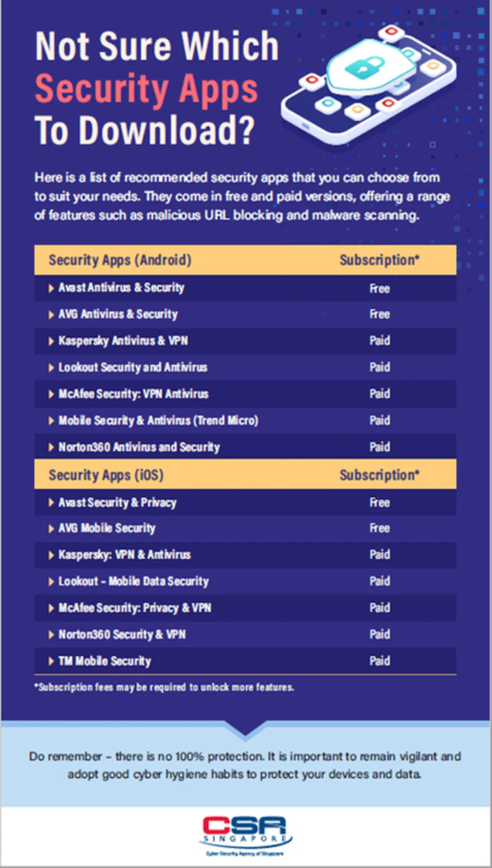The width and height of the screenshot is (492, 868).
Task: Select McAfee Security: Privacy & VPN entry
Action: point(135,608)
